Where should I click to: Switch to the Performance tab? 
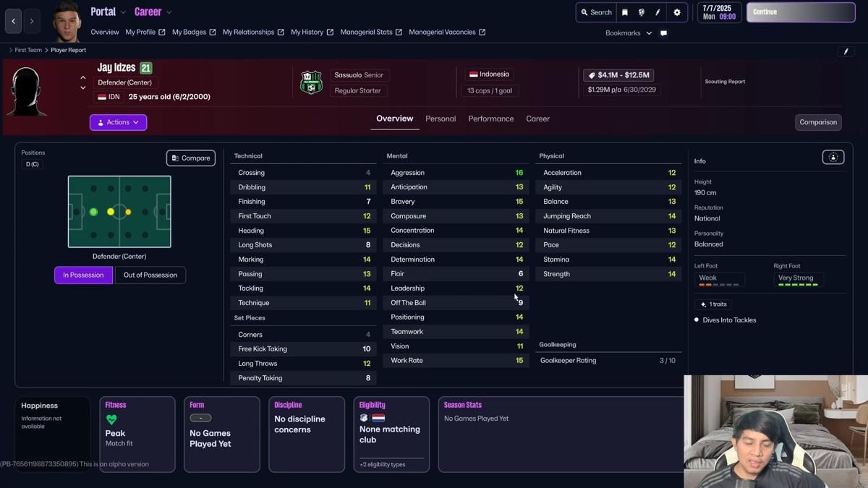(x=490, y=119)
